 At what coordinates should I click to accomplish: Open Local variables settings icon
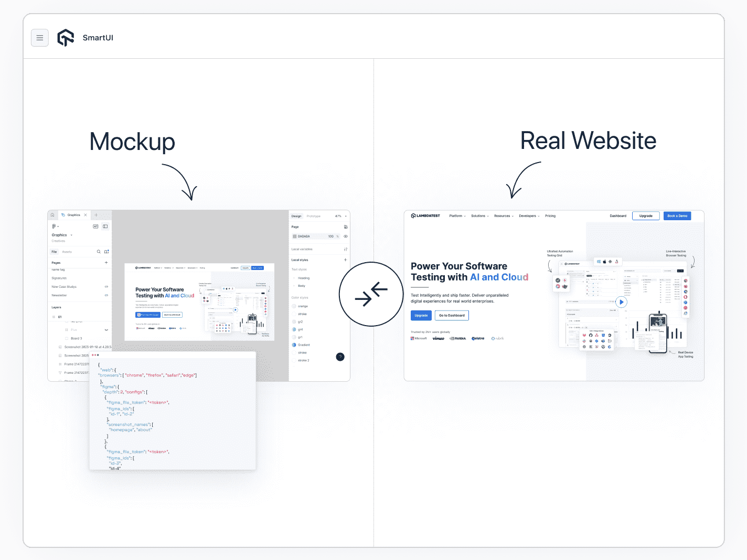pos(346,250)
